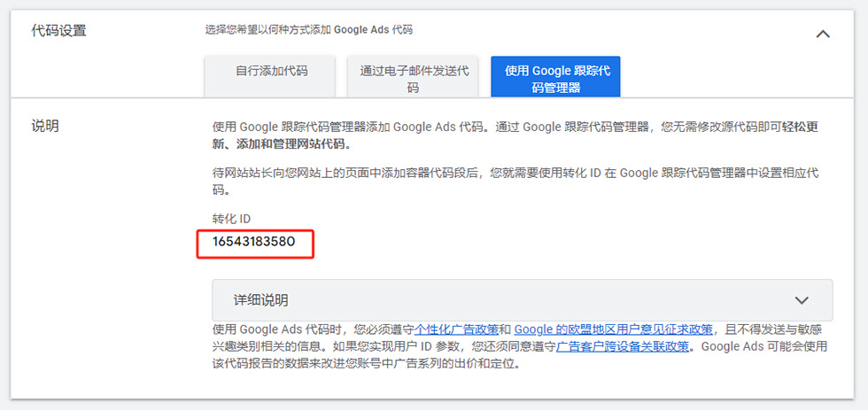Switch to the 通过电子邮件发送代码 tab

tap(413, 78)
